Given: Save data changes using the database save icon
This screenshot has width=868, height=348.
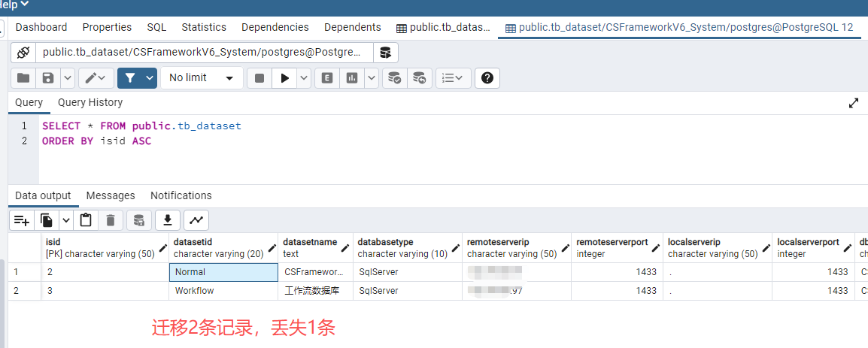Looking at the screenshot, I should click(139, 220).
